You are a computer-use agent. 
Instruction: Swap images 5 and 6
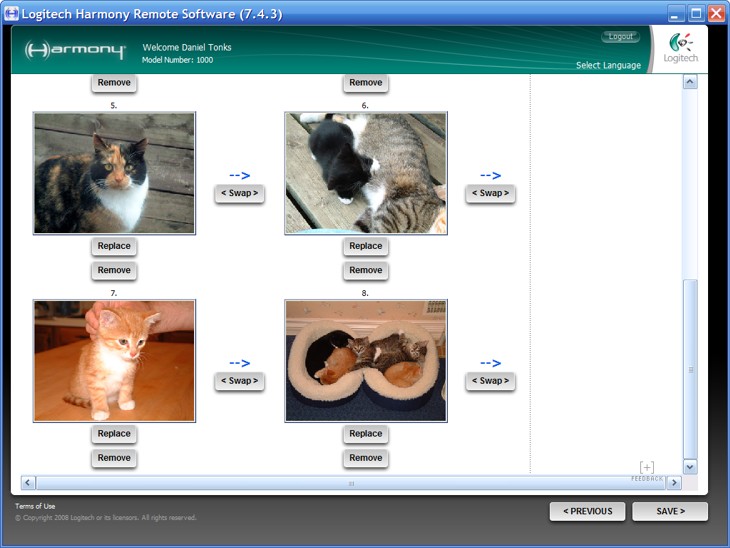(239, 193)
